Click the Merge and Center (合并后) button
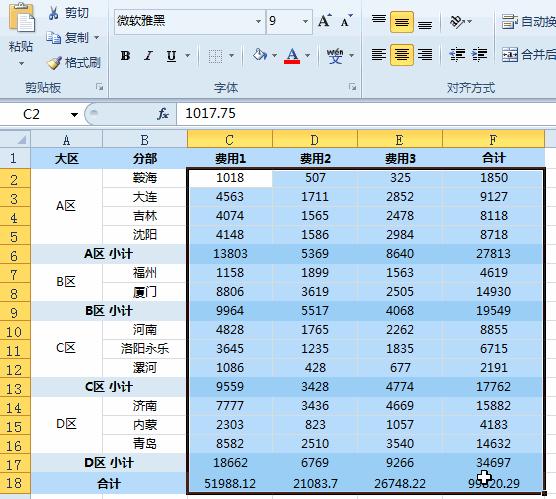 [x=528, y=55]
